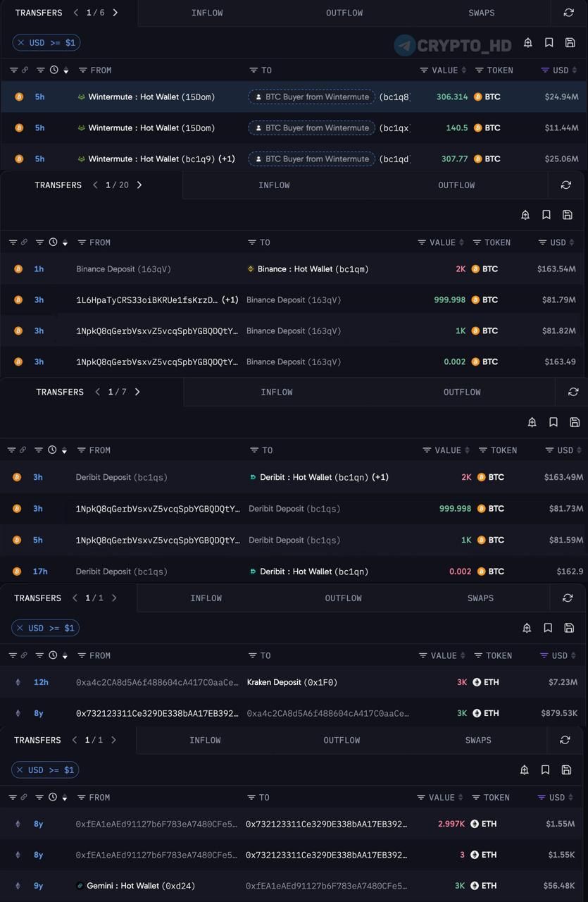588x902 pixels.
Task: Switch to SWAPS tab in 1/6 panel
Action: tap(482, 13)
